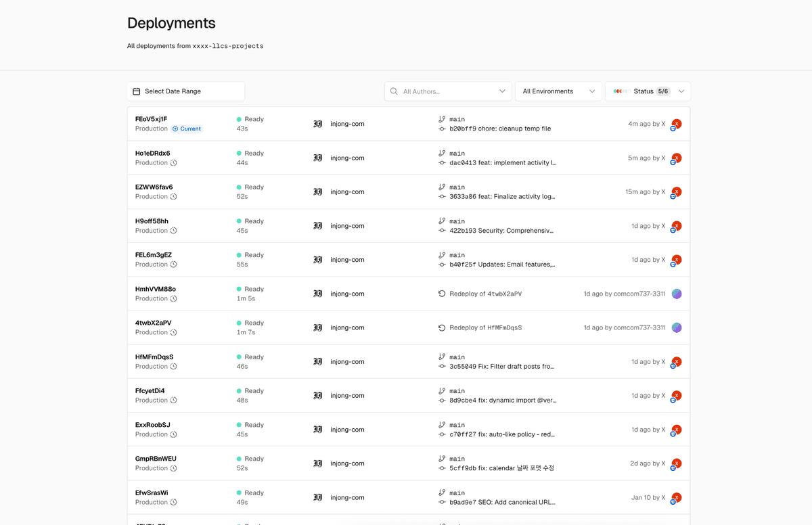Click the magnifier icon in authors field
The width and height of the screenshot is (812, 525).
[x=394, y=91]
